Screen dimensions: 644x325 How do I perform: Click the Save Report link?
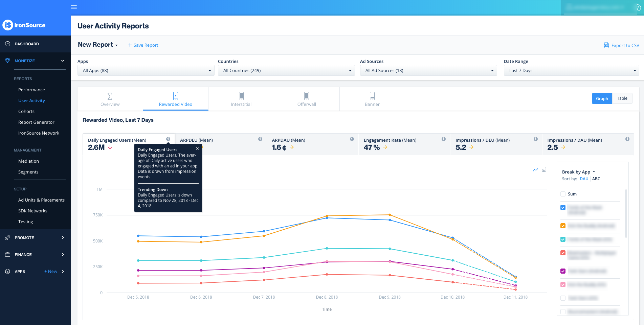[143, 45]
